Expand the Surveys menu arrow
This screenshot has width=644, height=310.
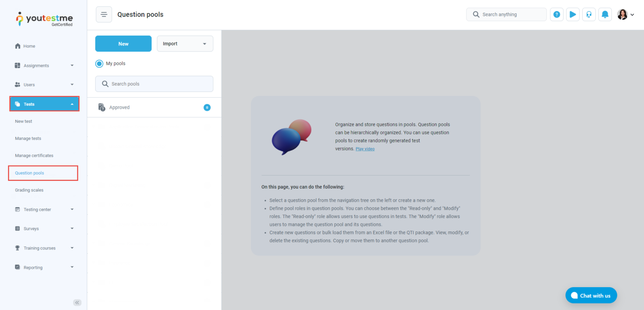[x=72, y=229]
